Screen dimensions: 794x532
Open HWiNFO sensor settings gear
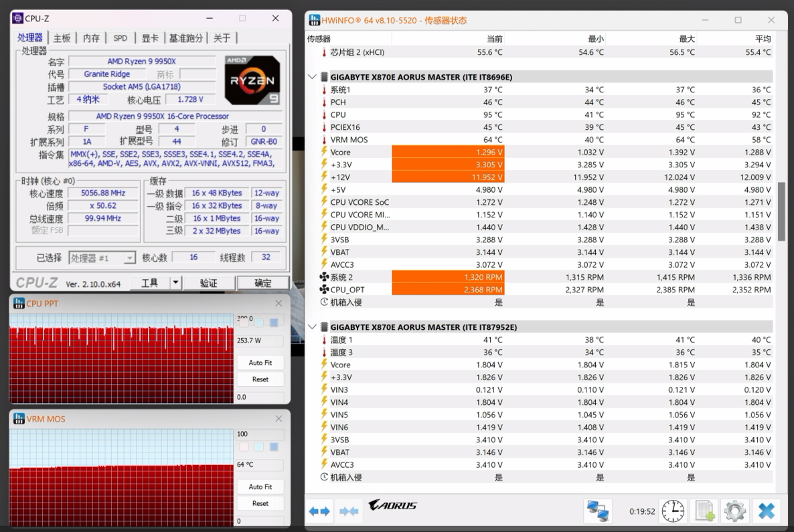(x=735, y=511)
